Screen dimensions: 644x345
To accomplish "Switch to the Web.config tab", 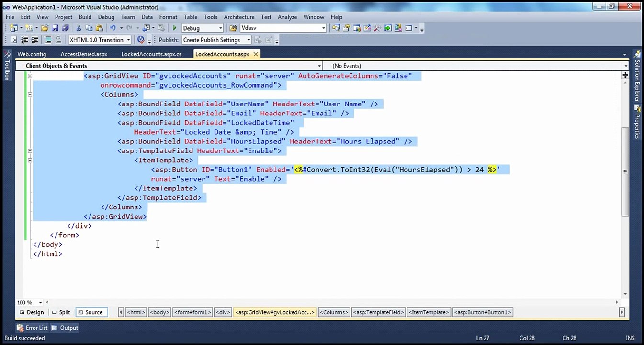I will point(32,54).
